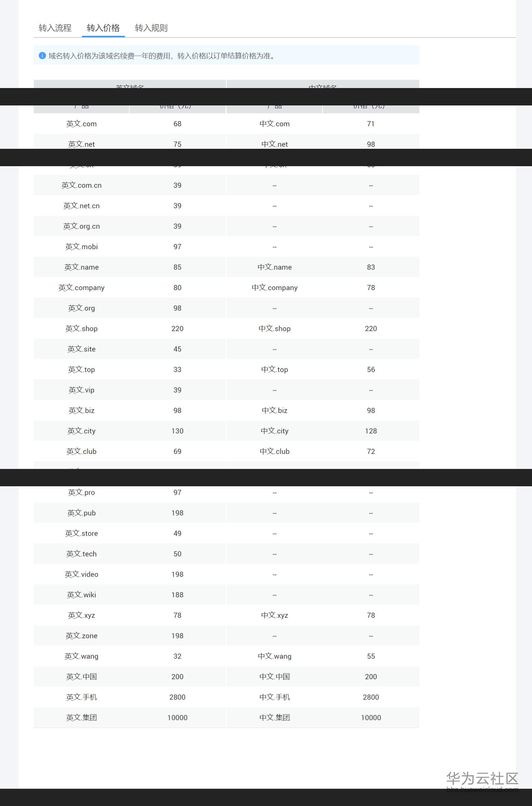The height and width of the screenshot is (806, 532).
Task: Click the 英文.shop product cell
Action: click(82, 329)
